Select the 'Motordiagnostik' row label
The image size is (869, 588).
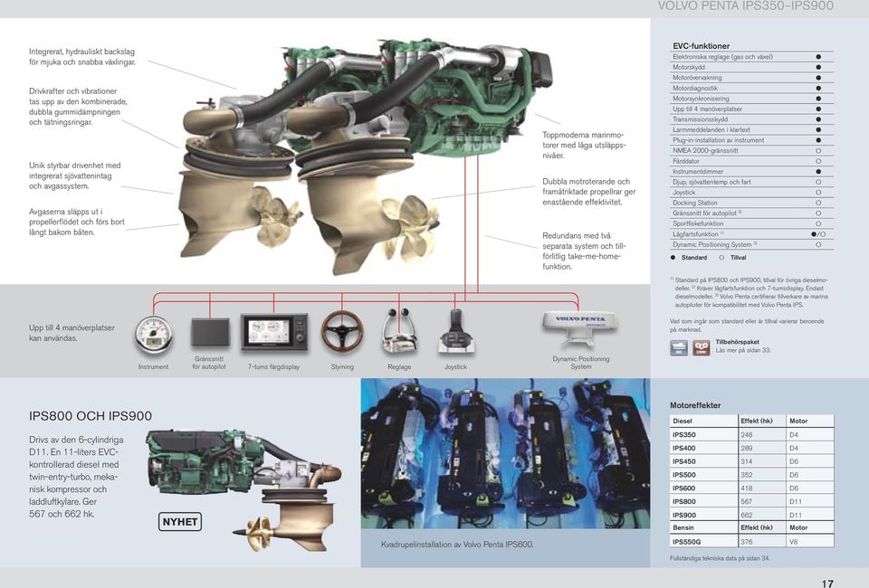pyautogui.click(x=695, y=88)
